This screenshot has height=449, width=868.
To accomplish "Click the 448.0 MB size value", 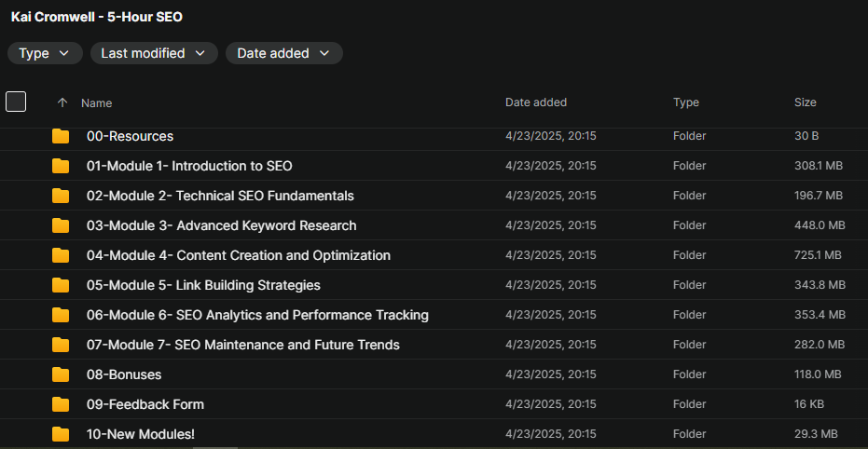I will coord(820,225).
